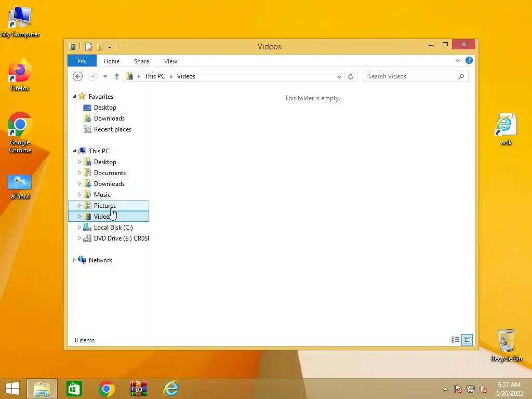This screenshot has height=399, width=532.
Task: Launch Chrome from the taskbar
Action: (107, 389)
